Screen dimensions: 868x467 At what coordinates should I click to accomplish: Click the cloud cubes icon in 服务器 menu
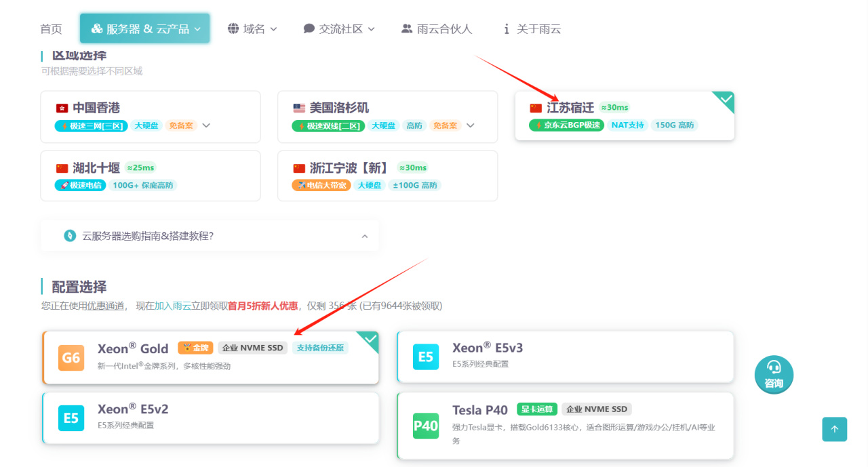point(97,29)
